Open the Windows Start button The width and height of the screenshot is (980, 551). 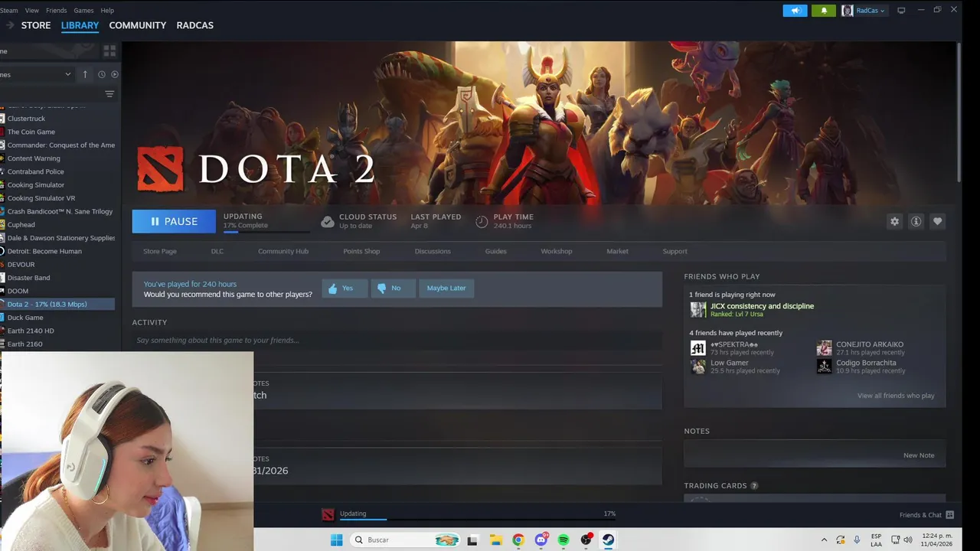(x=336, y=540)
